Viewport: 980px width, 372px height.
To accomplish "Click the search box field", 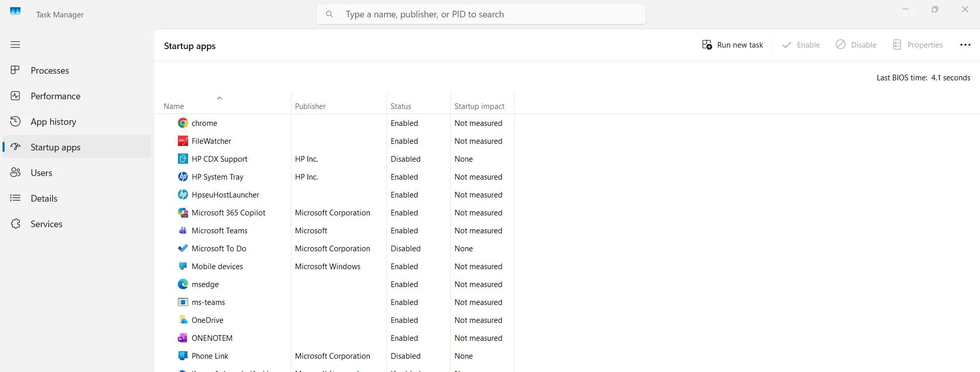I will [481, 14].
